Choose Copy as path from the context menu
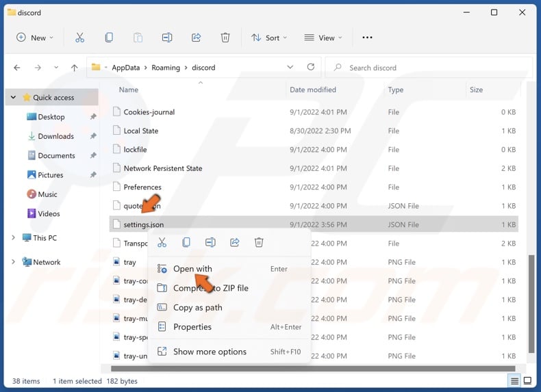541x392 pixels. (197, 308)
